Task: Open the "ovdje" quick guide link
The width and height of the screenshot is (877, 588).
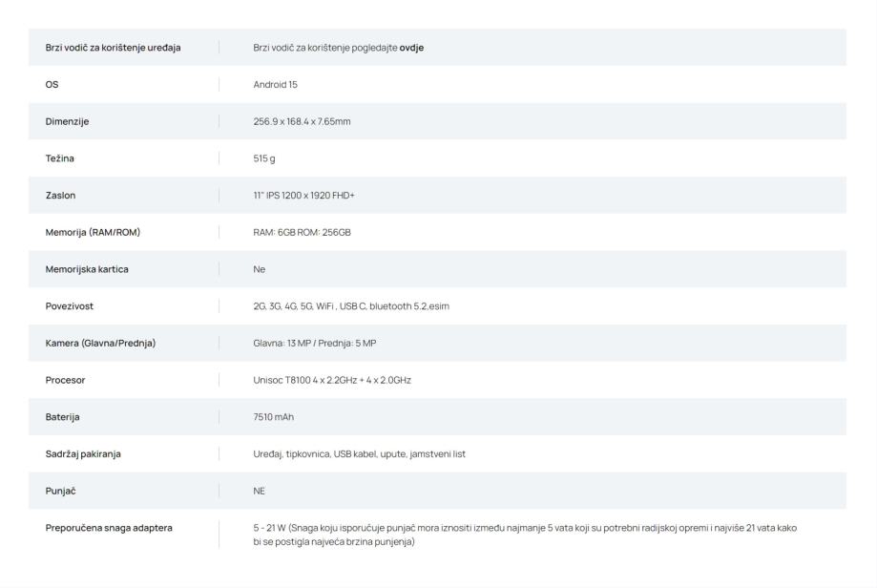Action: (x=412, y=48)
